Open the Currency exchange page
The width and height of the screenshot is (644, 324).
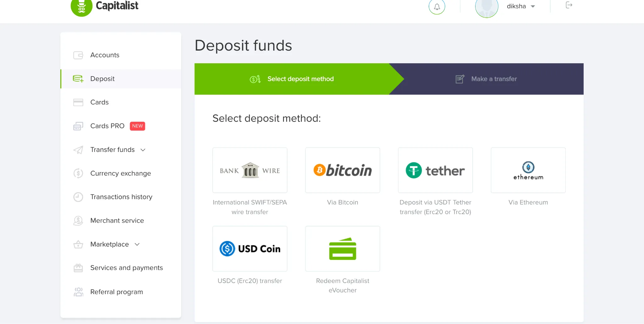pyautogui.click(x=120, y=173)
